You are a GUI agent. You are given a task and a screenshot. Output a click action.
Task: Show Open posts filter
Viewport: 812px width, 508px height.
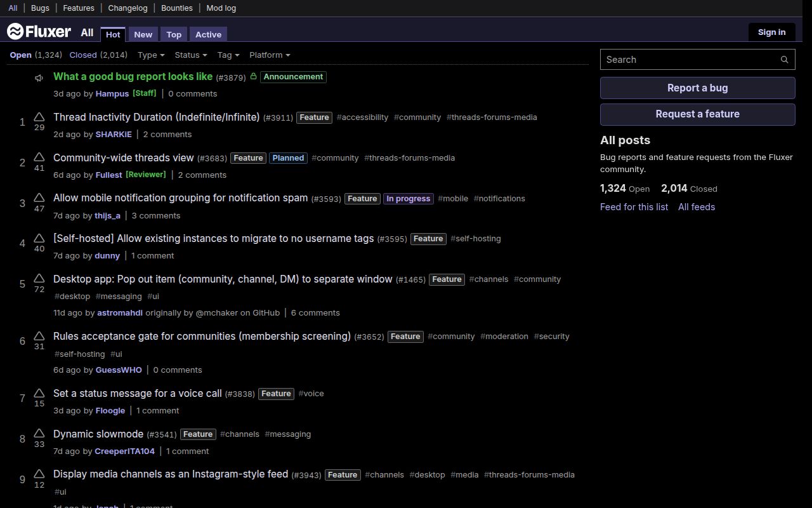click(x=36, y=55)
